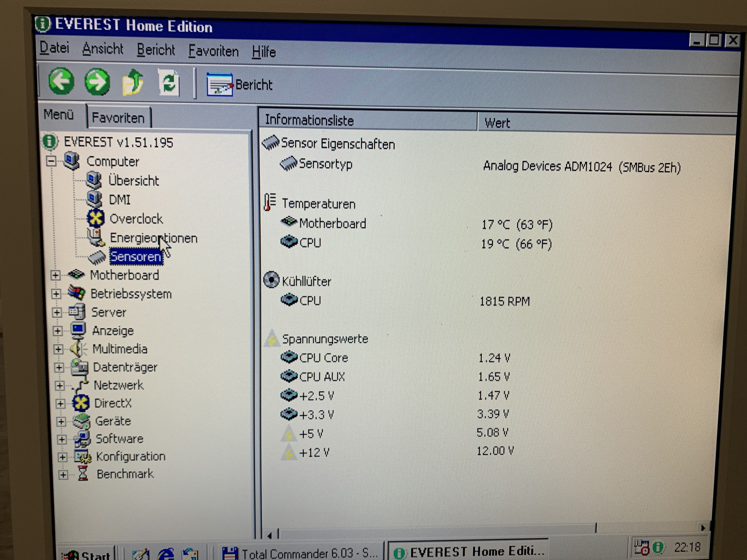Collapse the Computer tree node

tap(51, 161)
